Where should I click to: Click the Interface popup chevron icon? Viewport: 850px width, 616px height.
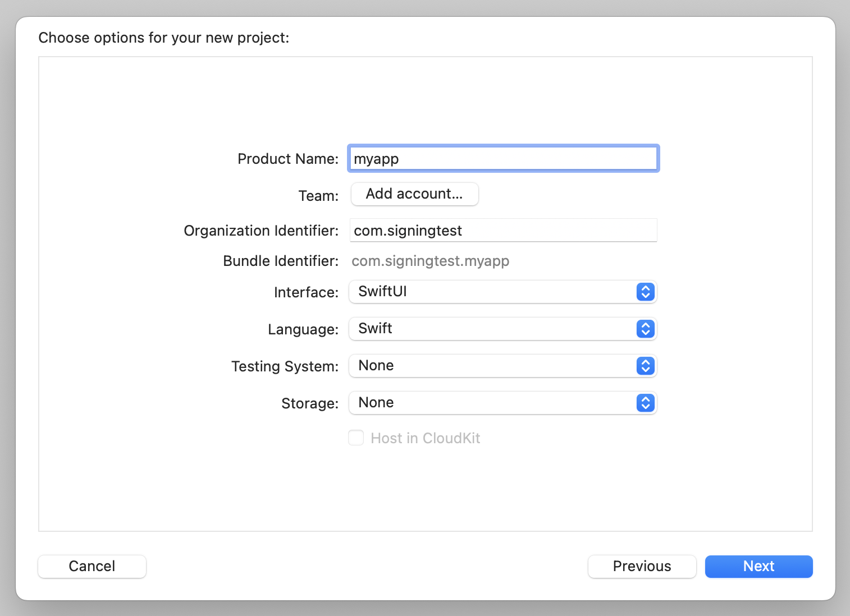coord(645,292)
